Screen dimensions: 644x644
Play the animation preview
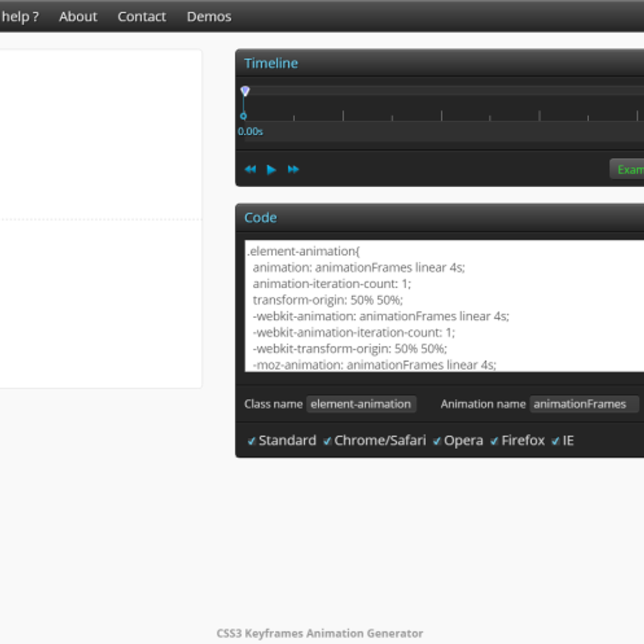271,170
